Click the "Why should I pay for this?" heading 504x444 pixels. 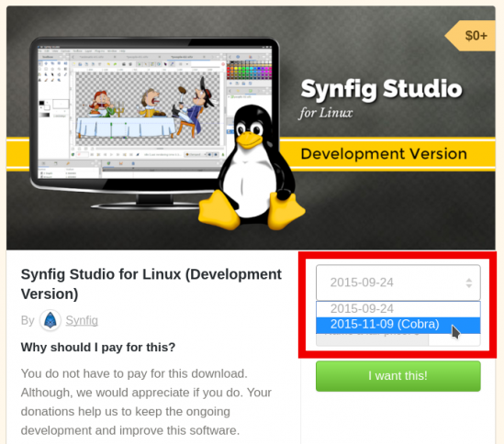click(98, 348)
